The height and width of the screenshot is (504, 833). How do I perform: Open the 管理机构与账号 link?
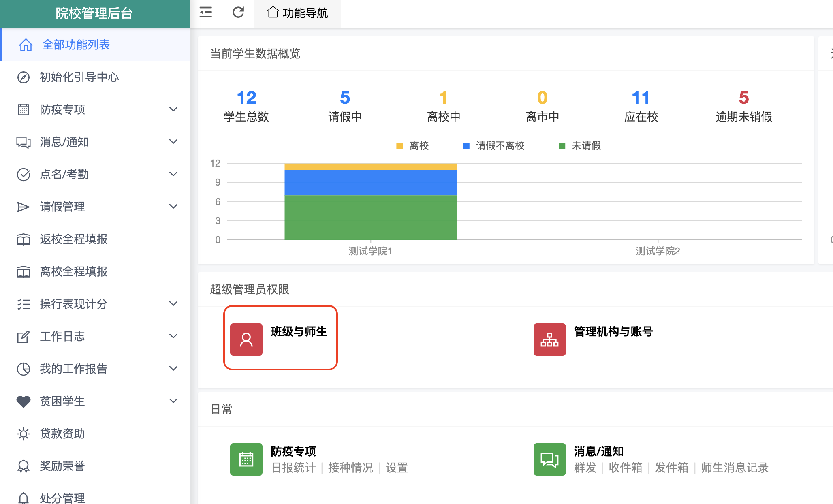(x=613, y=331)
